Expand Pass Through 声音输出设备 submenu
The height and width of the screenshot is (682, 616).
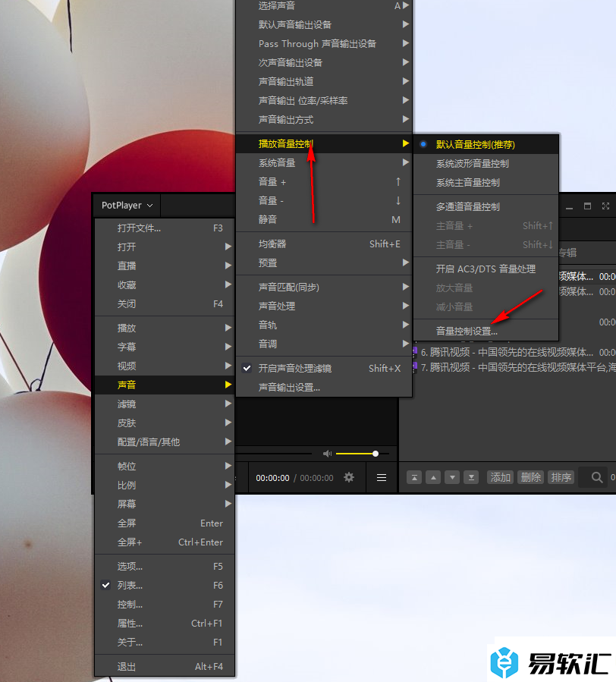pyautogui.click(x=324, y=43)
